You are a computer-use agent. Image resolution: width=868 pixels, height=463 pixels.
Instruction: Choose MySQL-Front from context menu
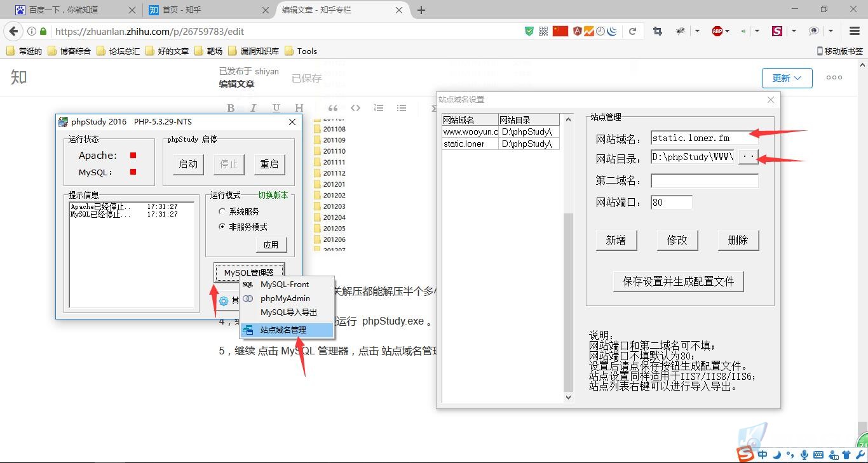tap(285, 285)
